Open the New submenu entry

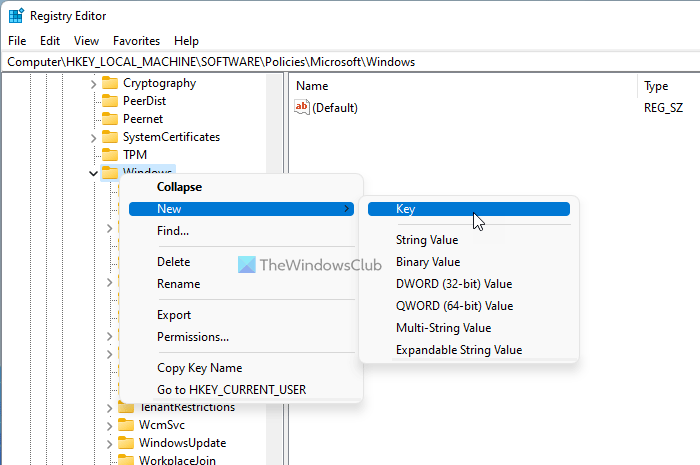point(241,209)
